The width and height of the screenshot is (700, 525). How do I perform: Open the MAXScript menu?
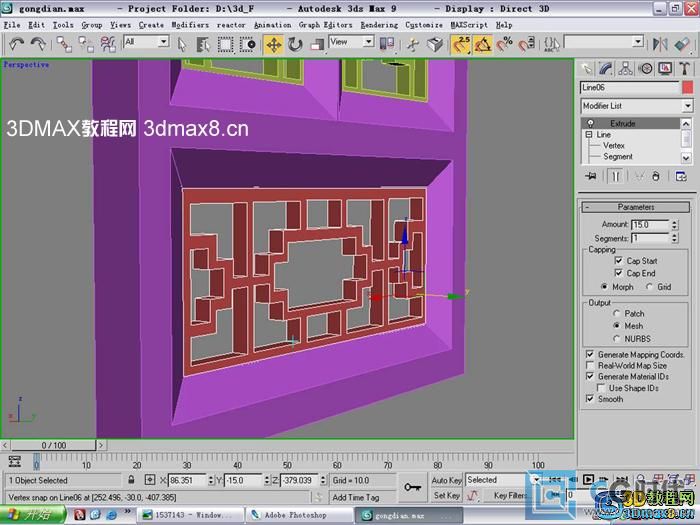[469, 25]
